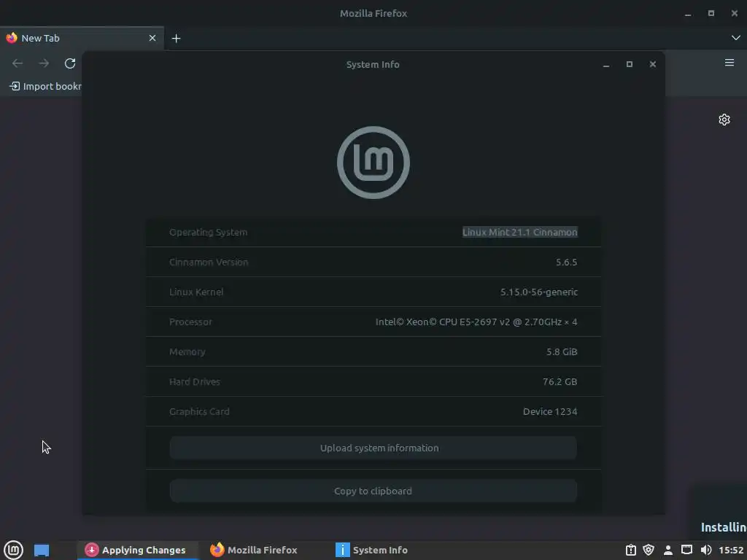Click the 15:52 panel clock
Image resolution: width=747 pixels, height=560 pixels.
(731, 550)
